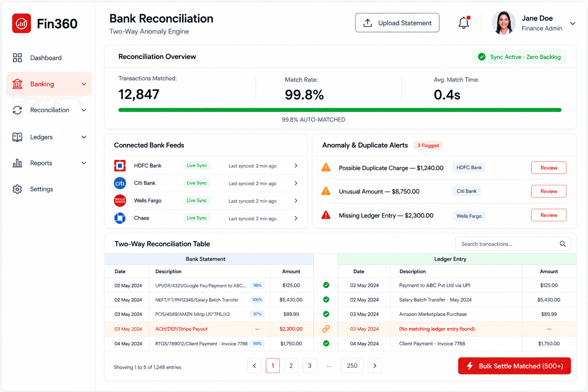
Task: Open Ledgers sidebar item
Action: click(x=49, y=137)
